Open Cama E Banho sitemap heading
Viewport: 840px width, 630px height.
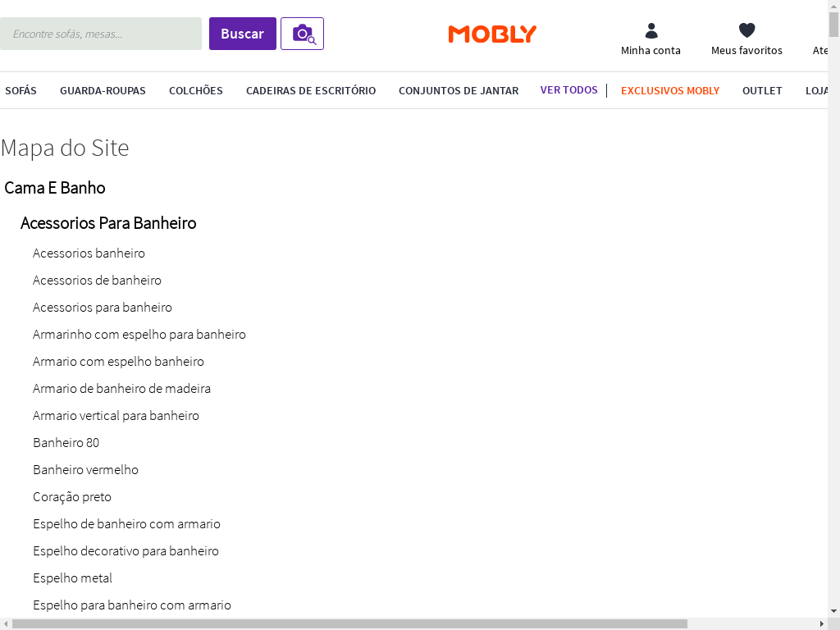[x=55, y=188]
